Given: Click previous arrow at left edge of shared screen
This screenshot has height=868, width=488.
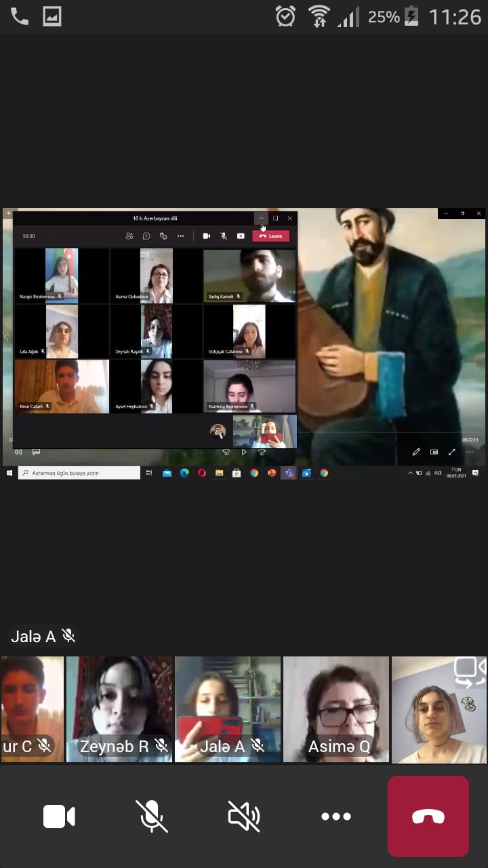Looking at the screenshot, I should [6, 336].
